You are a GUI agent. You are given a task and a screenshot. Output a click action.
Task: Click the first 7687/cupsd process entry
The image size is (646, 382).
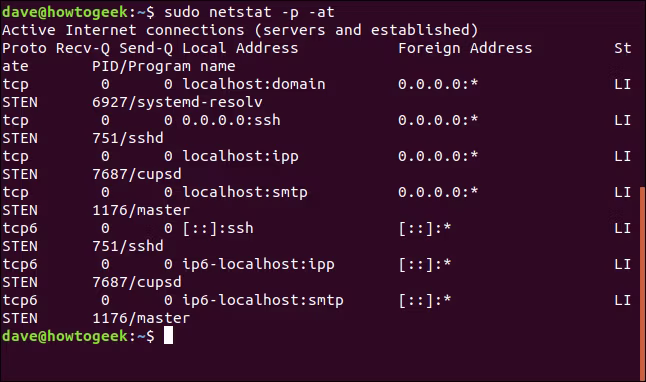click(x=137, y=174)
